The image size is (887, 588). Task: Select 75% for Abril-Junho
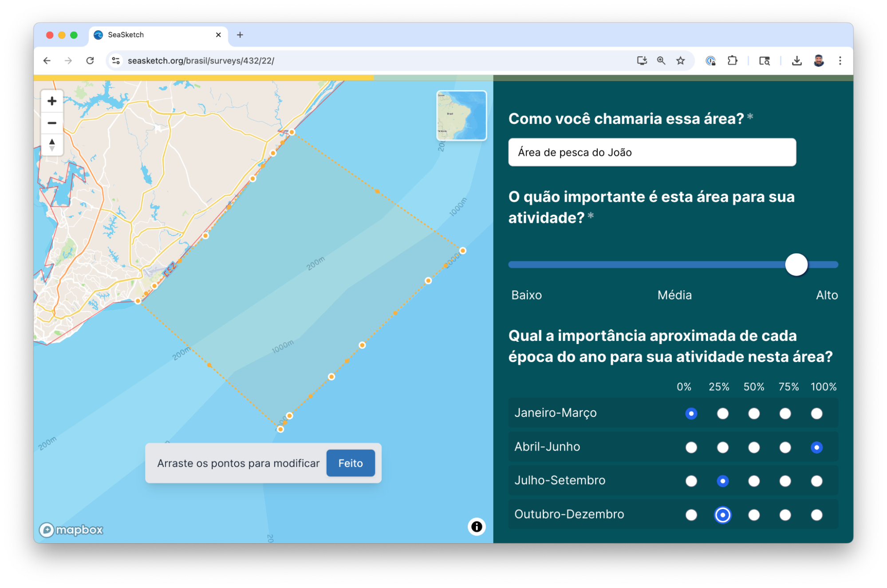click(785, 447)
